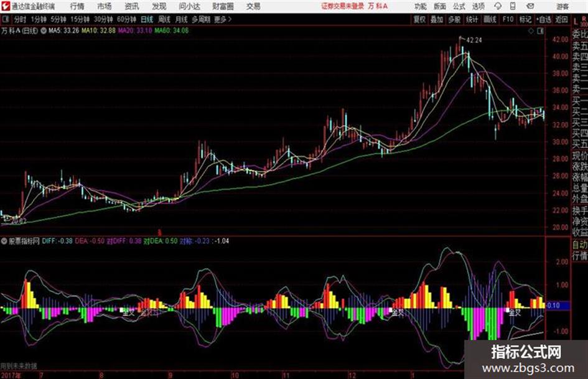Expand the 股票指标网 indicator dropdown arrow
588x379 pixels.
pyautogui.click(x=4, y=241)
